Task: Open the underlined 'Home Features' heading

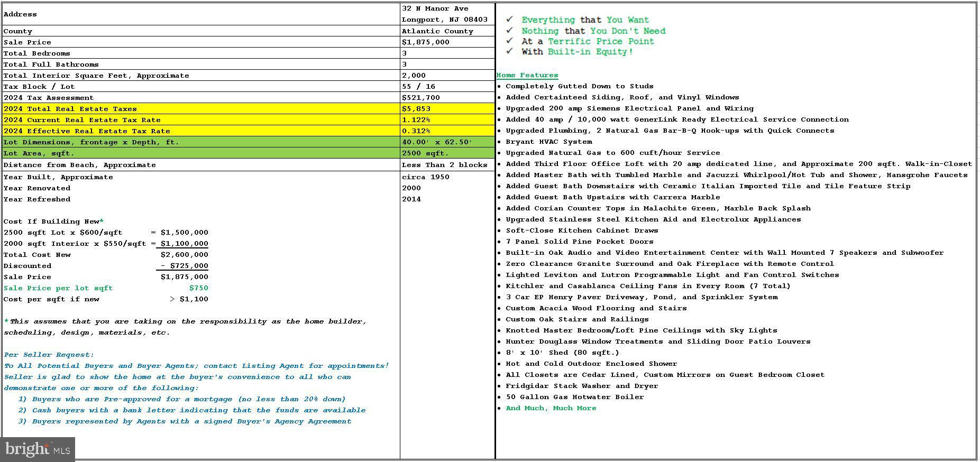Action: (x=527, y=75)
